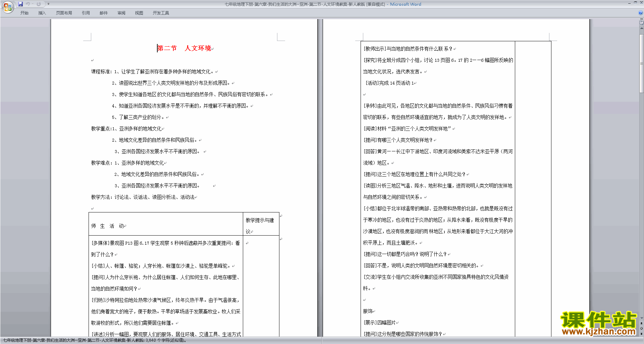Open the 开发工具 (Developer) tab
The width and height of the screenshot is (644, 344).
(161, 13)
